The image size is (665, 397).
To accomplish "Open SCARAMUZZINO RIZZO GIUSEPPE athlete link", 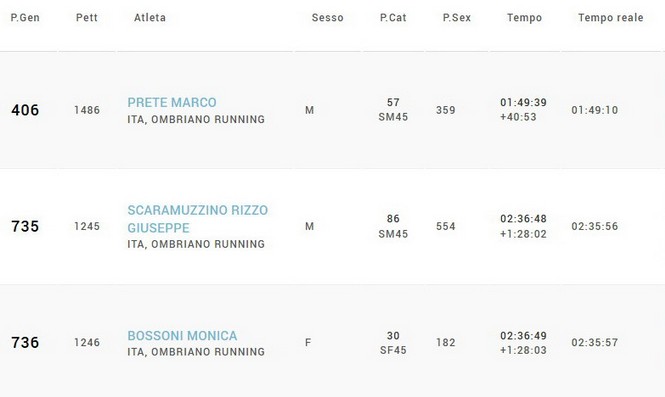I will coord(198,219).
